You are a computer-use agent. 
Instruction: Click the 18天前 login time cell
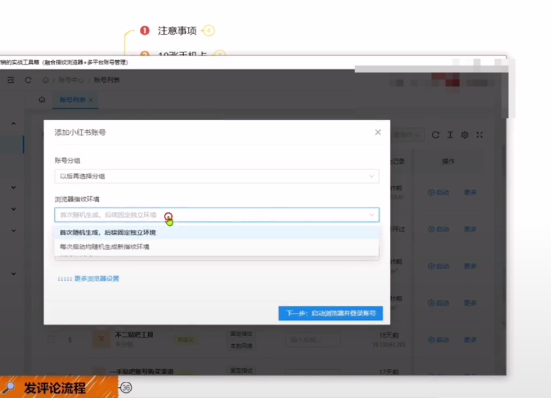coord(389,335)
